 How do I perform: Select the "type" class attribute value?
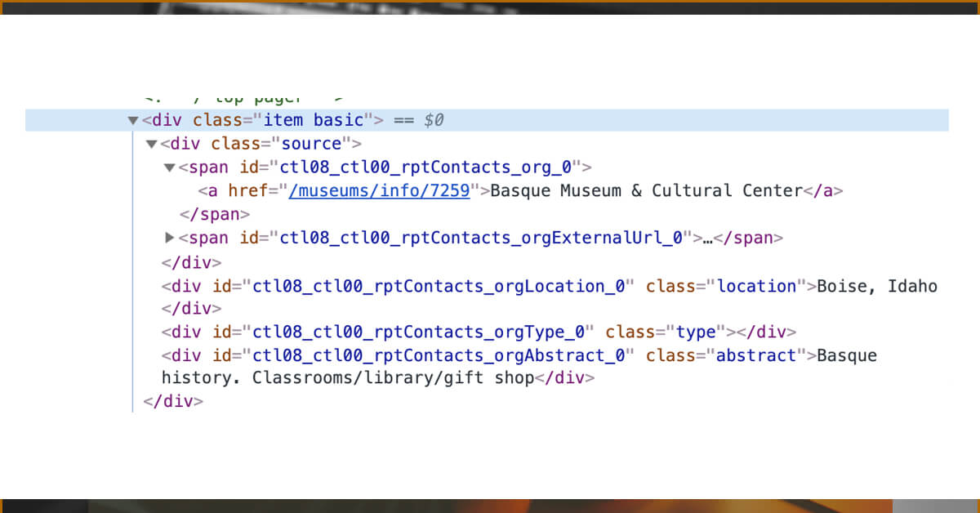tap(697, 332)
